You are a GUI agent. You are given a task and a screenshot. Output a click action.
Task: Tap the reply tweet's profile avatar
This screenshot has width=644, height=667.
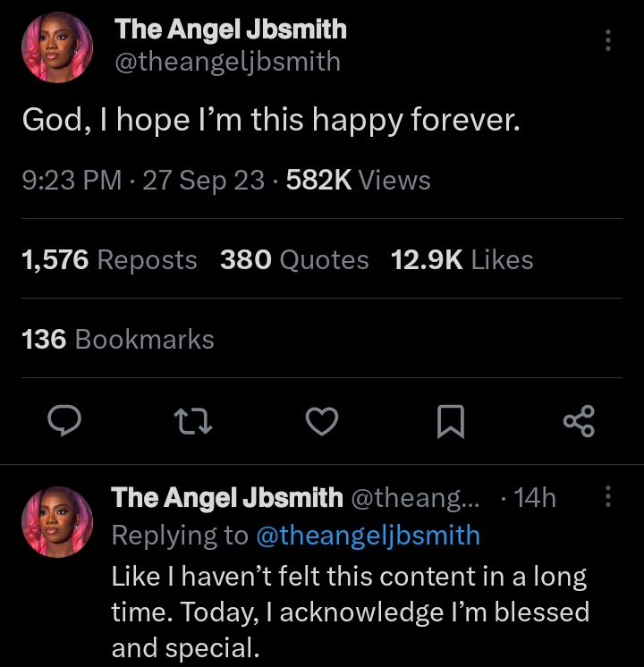[57, 523]
